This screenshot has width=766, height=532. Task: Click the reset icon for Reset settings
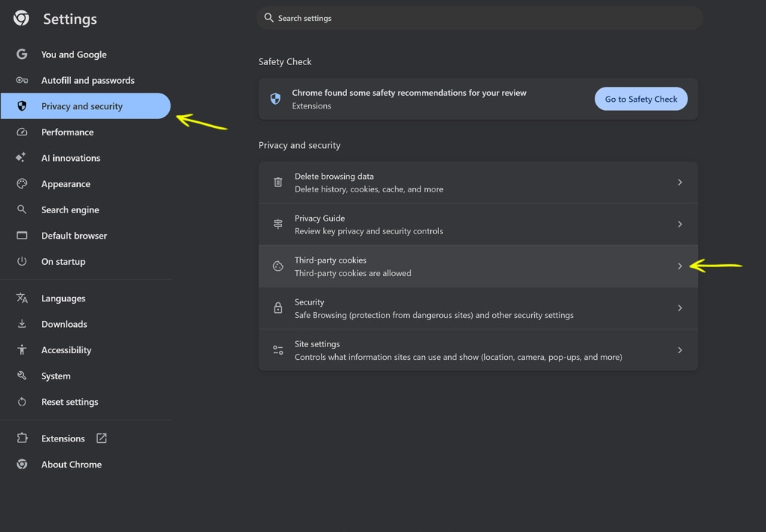click(22, 402)
